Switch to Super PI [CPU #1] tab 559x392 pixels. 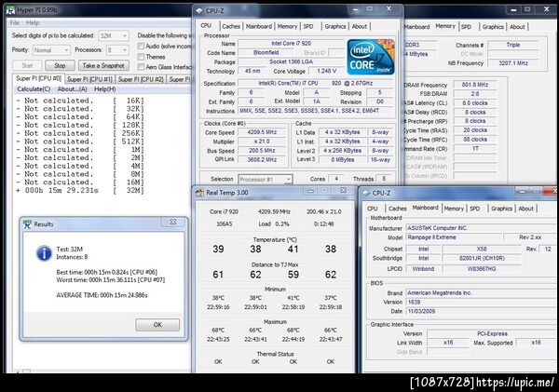(89, 79)
